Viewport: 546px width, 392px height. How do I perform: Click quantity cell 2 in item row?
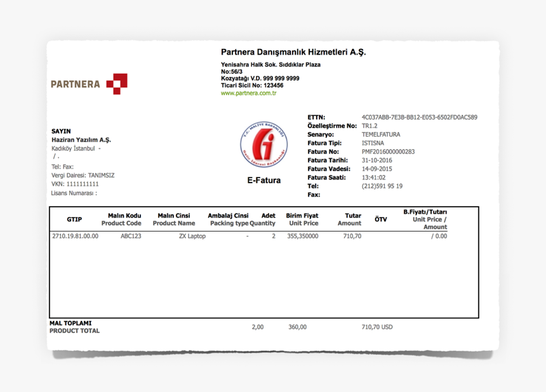274,236
